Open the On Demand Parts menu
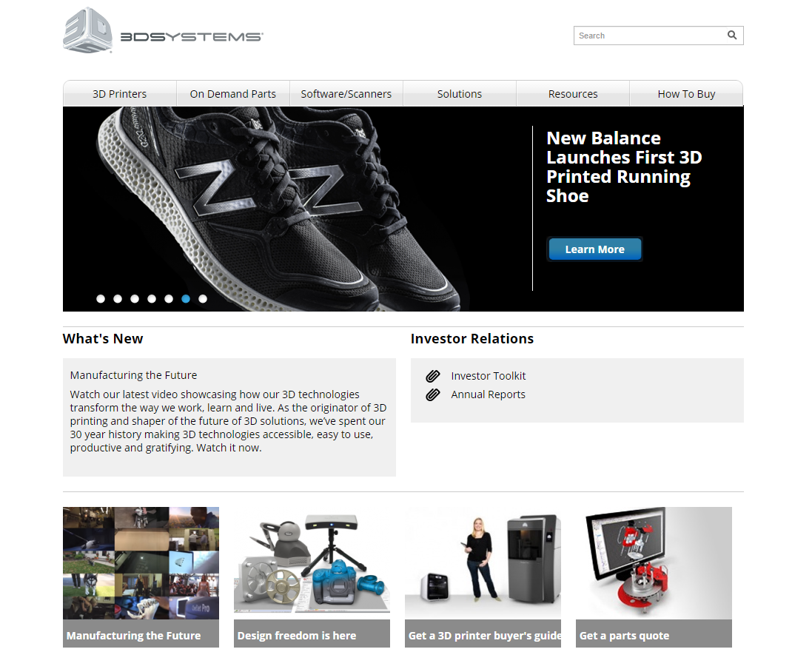 pos(233,94)
